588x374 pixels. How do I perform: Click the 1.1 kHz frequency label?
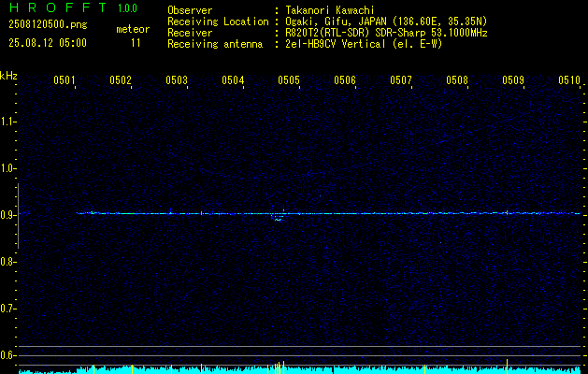pos(7,122)
